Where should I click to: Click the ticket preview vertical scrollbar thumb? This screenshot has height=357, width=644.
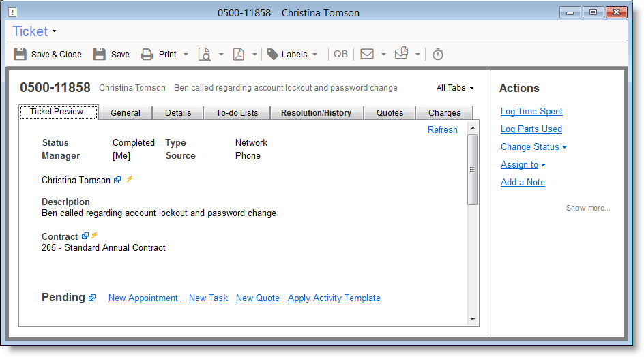pyautogui.click(x=472, y=169)
